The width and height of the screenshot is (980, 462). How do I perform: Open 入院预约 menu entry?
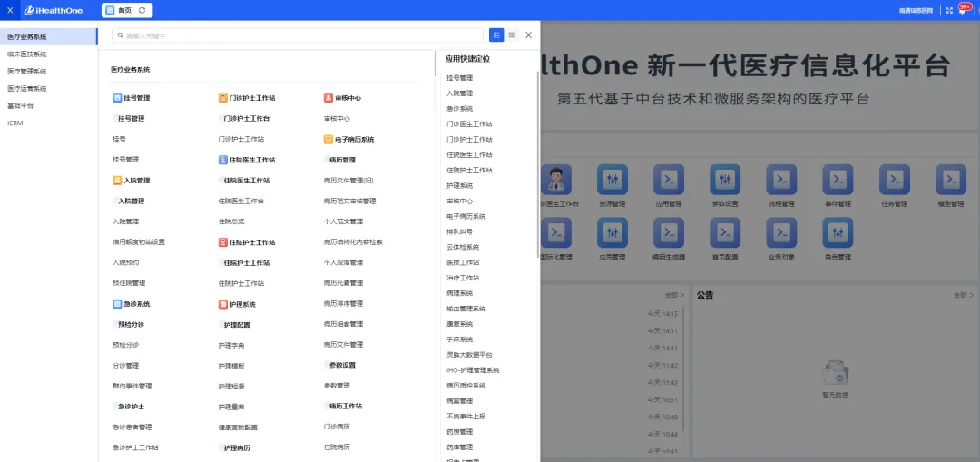(x=125, y=262)
